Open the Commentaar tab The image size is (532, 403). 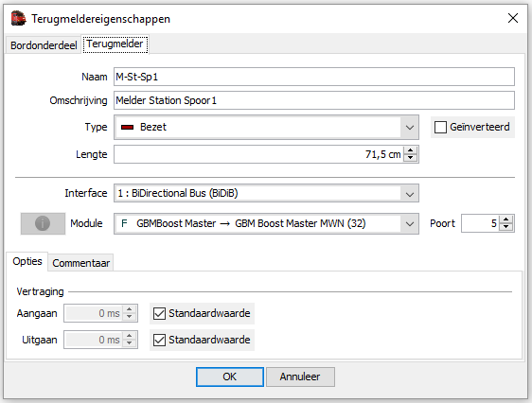(80, 263)
